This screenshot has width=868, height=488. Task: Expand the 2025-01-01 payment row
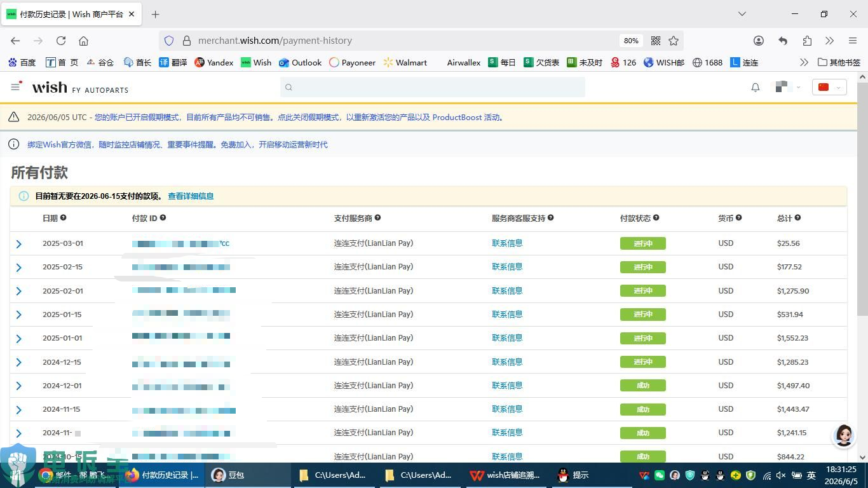pos(18,339)
